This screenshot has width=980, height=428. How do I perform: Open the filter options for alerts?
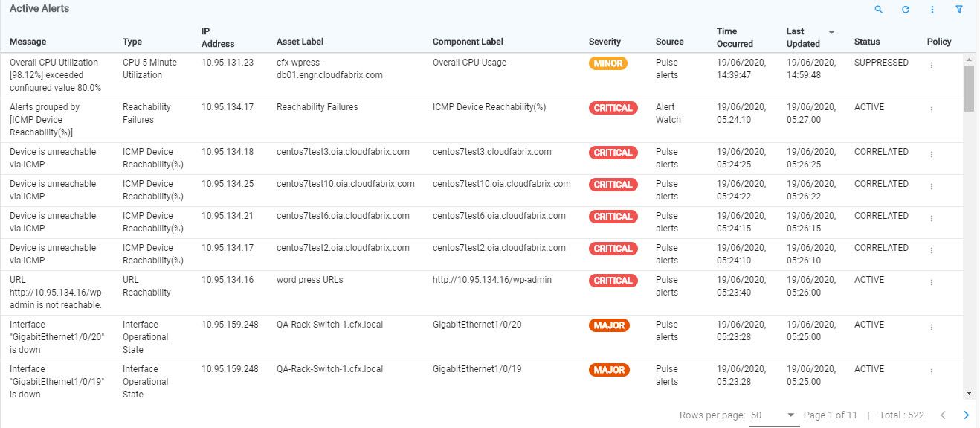point(959,10)
